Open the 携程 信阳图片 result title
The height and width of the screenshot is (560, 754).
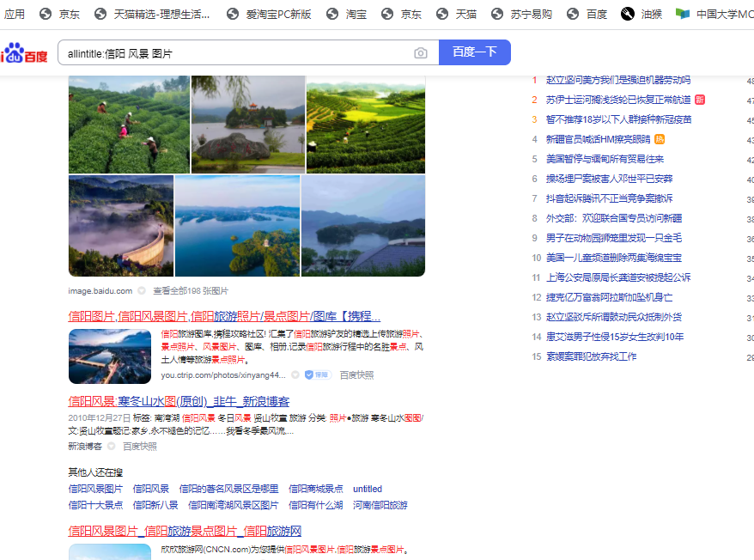[224, 316]
